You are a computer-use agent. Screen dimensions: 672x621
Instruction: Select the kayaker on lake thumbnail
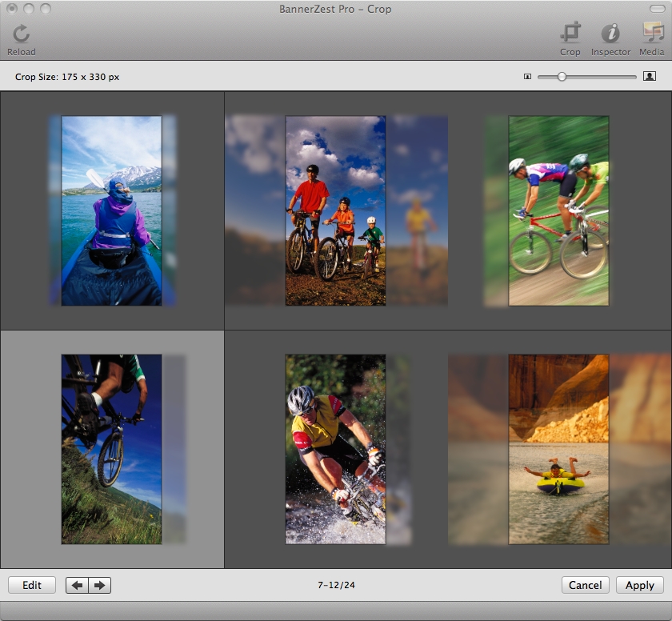[x=111, y=210]
